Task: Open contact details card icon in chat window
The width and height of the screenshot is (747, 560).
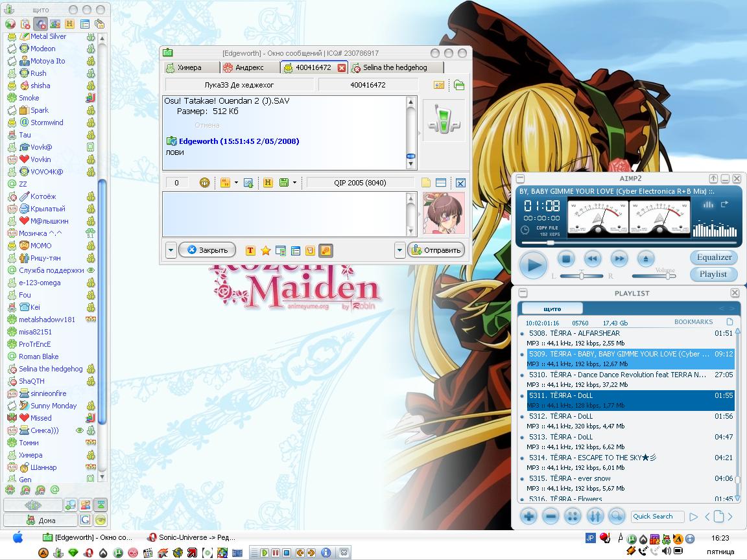Action: click(x=439, y=85)
